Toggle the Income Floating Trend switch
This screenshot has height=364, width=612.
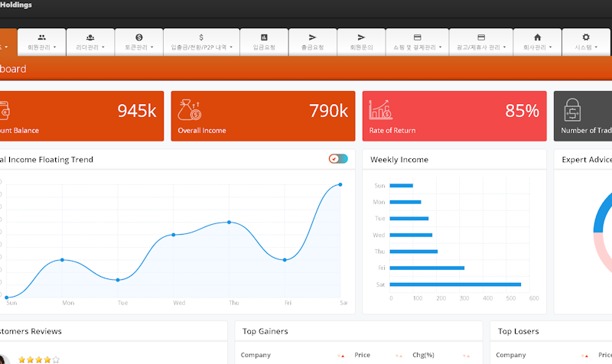click(338, 159)
